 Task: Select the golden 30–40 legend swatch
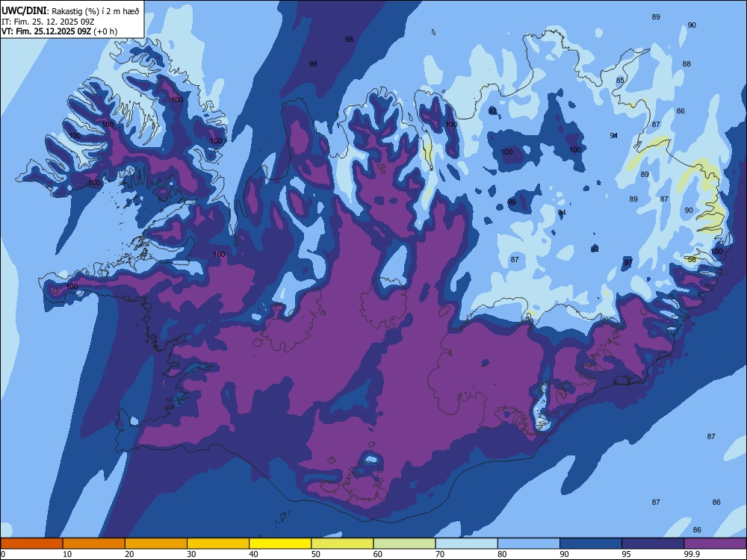[x=218, y=544]
